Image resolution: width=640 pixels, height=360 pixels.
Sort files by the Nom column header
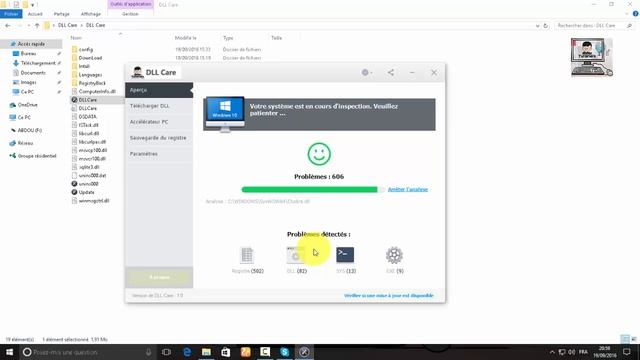coord(76,38)
